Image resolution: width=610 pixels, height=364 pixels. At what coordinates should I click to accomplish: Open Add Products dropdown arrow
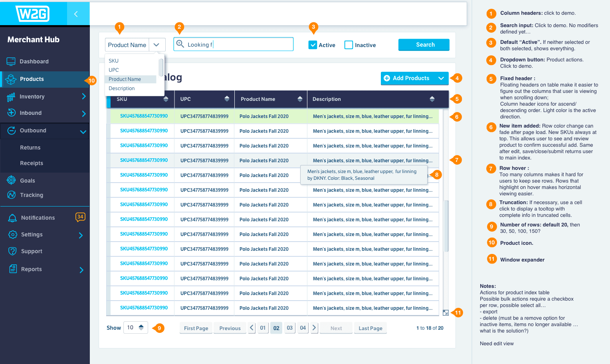tap(441, 79)
